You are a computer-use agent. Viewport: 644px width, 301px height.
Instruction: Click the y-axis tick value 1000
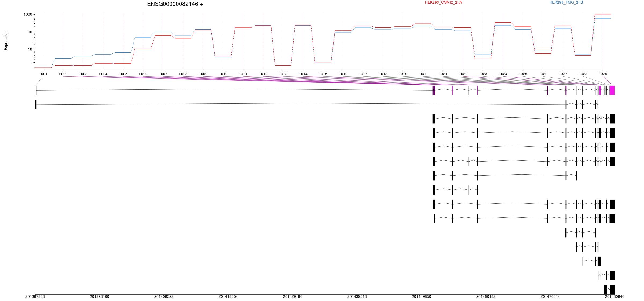28,14
